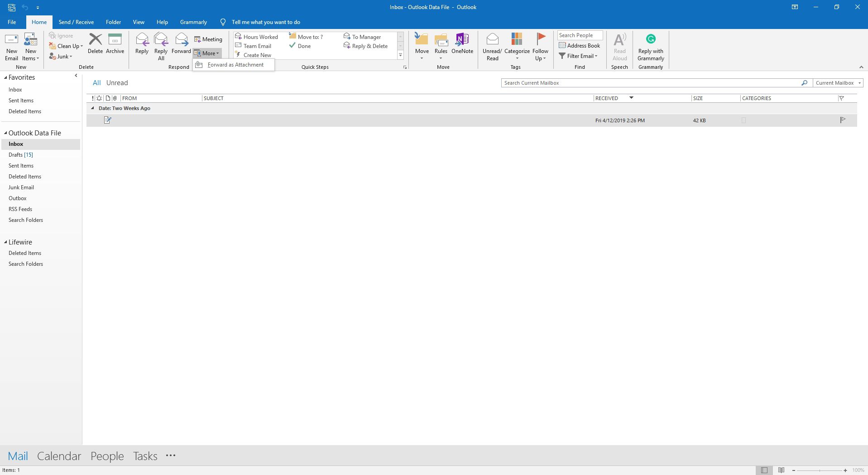Run the Reply & Delete quick step
The image size is (868, 475).
coord(366,46)
